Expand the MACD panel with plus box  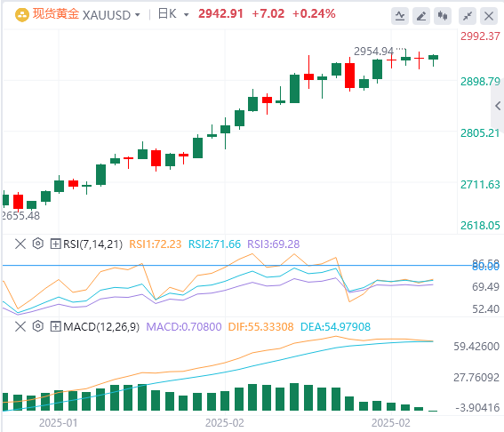(x=55, y=326)
